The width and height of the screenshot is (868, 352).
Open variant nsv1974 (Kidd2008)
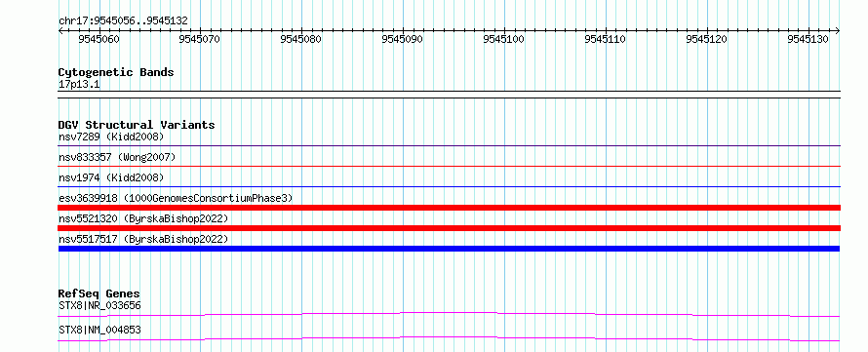(111, 177)
